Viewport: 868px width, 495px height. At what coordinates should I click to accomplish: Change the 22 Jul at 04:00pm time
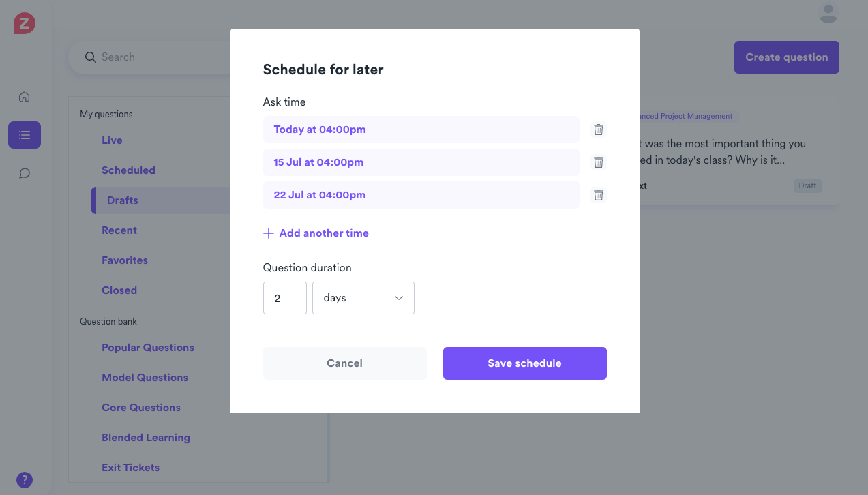coord(421,195)
